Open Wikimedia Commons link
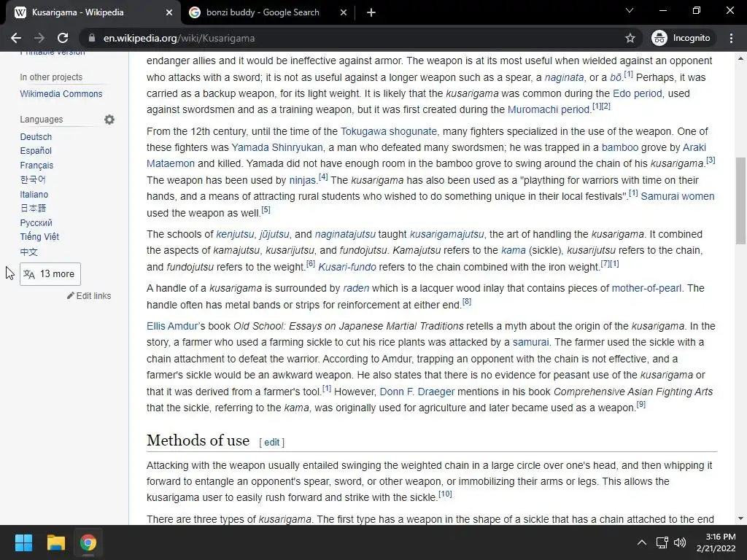The width and height of the screenshot is (747, 560). coord(61,94)
